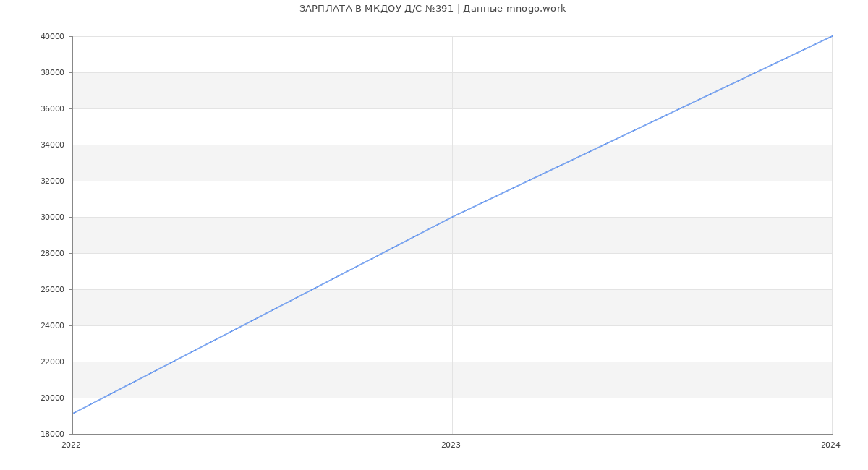Click the line's starting point at 2022
This screenshot has height=470, width=868.
[73, 414]
